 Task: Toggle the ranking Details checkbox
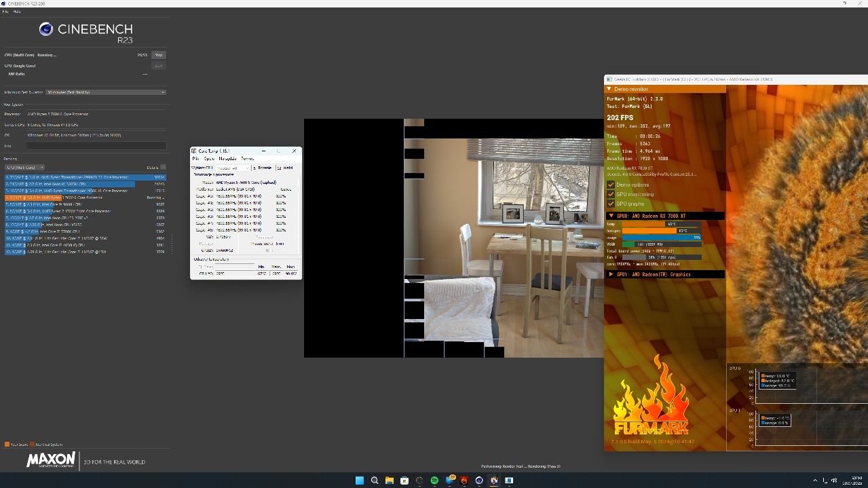coord(163,167)
